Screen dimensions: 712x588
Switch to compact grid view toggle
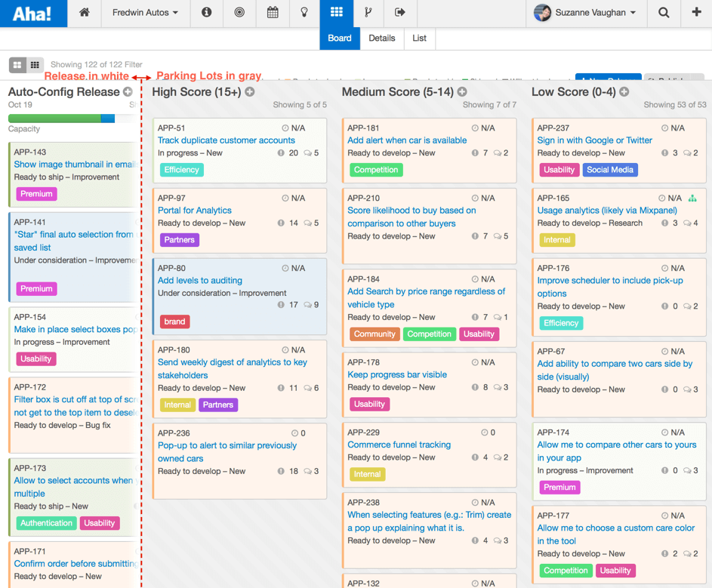(x=35, y=66)
